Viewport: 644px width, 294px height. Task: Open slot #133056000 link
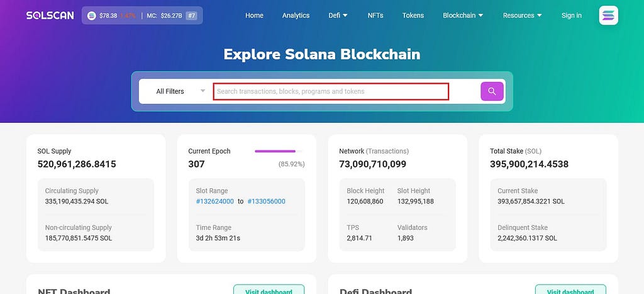(x=266, y=201)
